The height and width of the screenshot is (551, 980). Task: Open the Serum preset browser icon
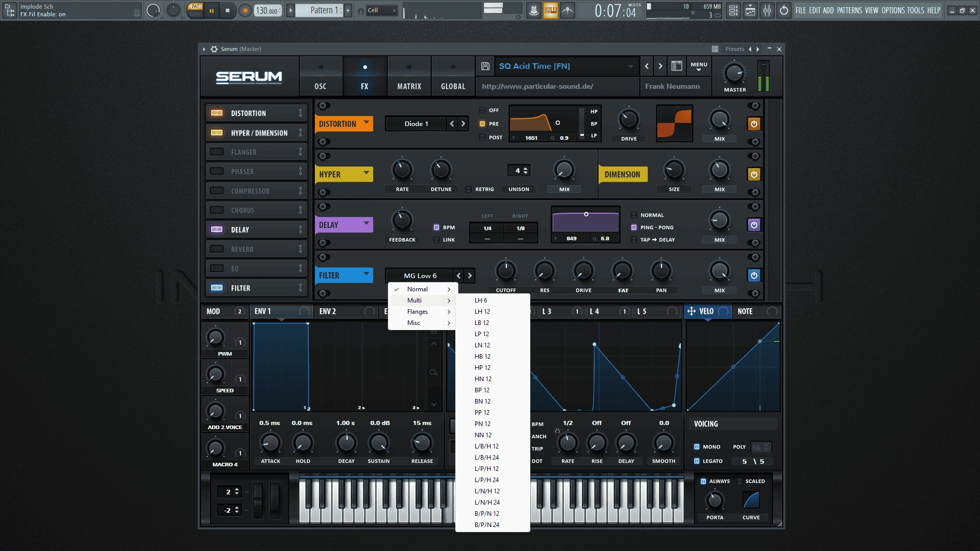[677, 66]
